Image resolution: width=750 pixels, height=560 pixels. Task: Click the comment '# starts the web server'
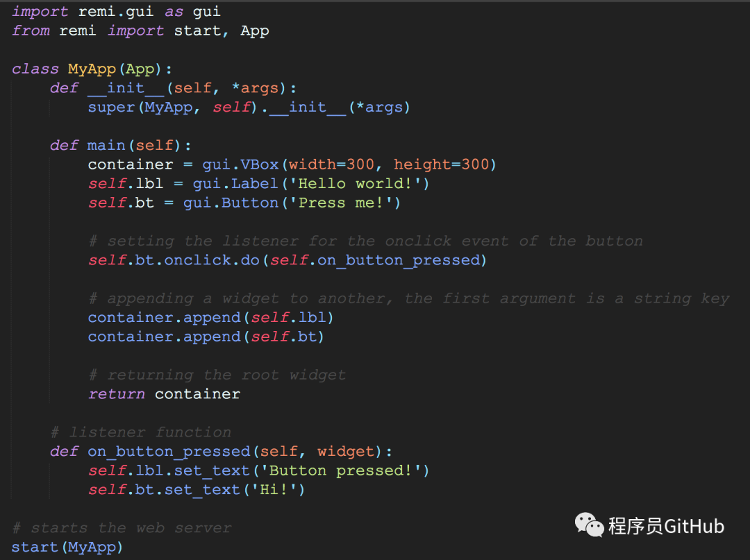[x=122, y=528]
